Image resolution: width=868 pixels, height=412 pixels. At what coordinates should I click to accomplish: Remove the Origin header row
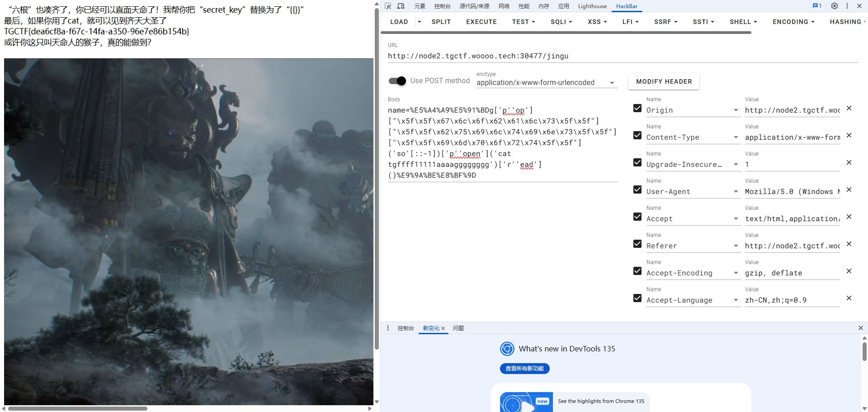[849, 108]
